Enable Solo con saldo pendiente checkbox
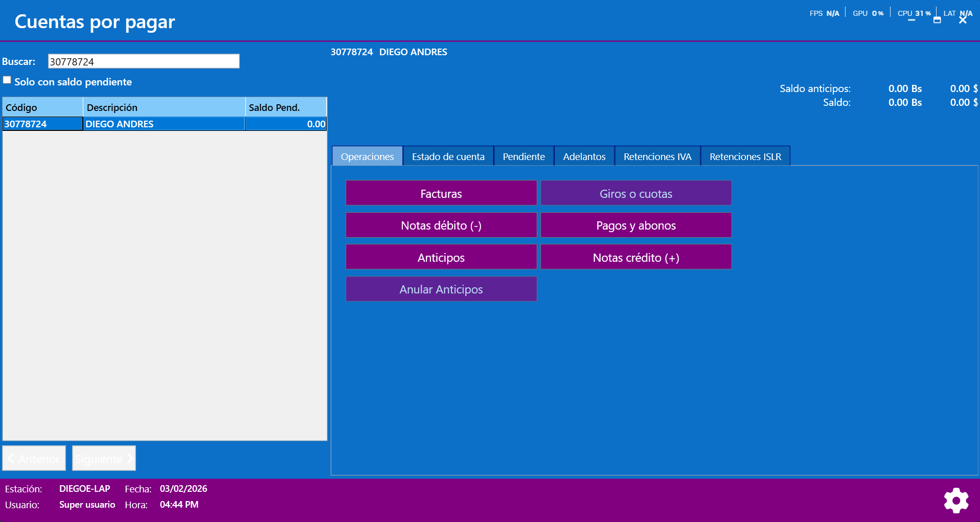Image resolution: width=980 pixels, height=522 pixels. click(x=7, y=80)
